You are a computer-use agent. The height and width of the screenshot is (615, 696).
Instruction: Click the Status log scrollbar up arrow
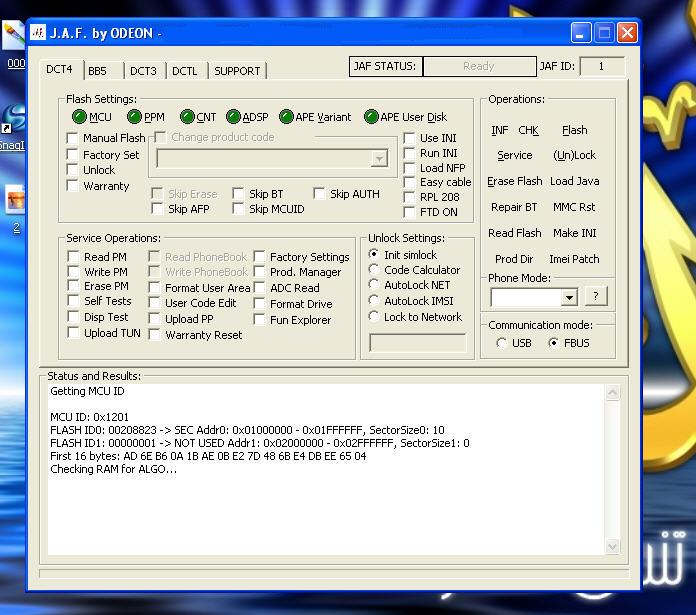pyautogui.click(x=613, y=392)
